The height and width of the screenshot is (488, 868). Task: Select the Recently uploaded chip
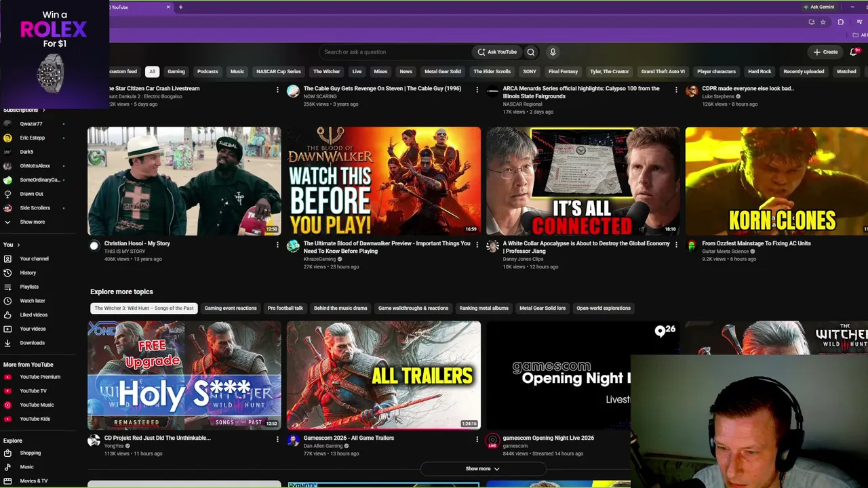click(x=804, y=72)
